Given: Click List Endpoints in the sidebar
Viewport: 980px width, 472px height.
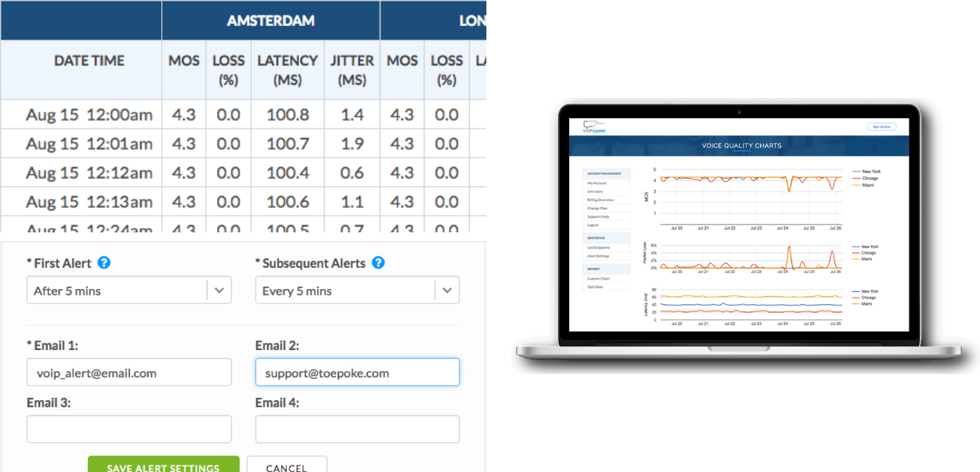Looking at the screenshot, I should tap(599, 248).
